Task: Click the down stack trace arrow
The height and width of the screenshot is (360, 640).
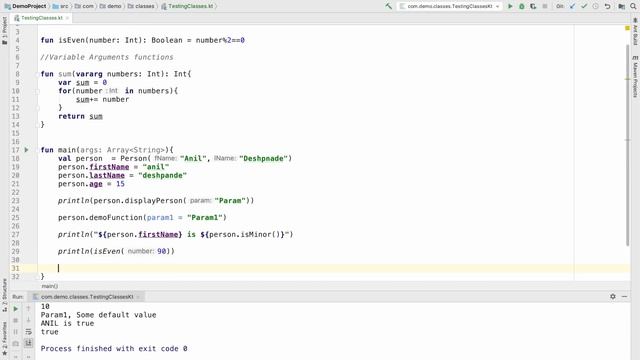Action: point(29,320)
